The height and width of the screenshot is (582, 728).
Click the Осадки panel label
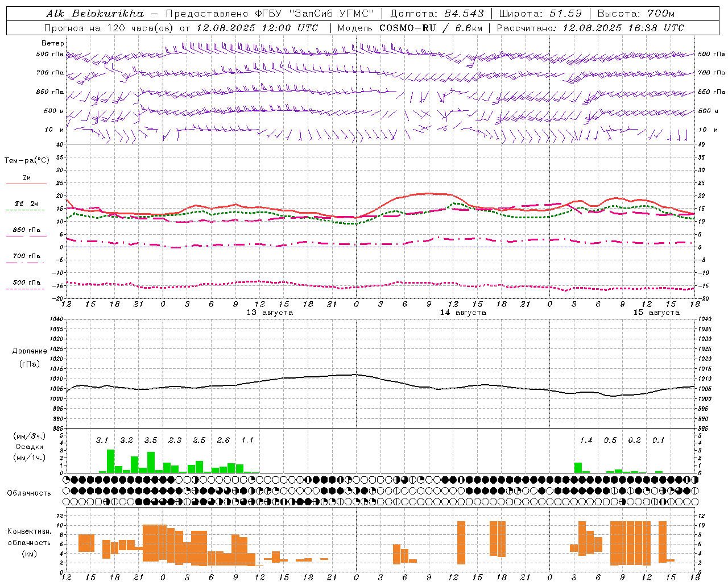click(30, 447)
